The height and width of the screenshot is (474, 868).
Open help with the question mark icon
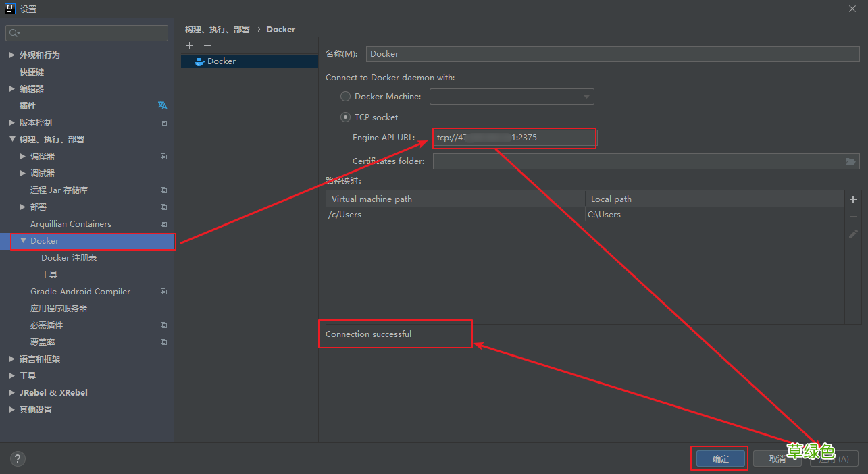coord(18,458)
